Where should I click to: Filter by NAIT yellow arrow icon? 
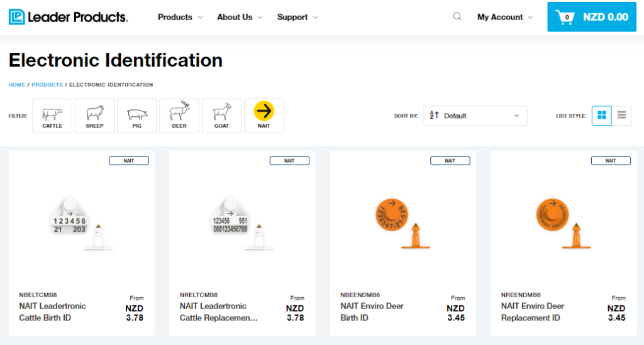264,116
